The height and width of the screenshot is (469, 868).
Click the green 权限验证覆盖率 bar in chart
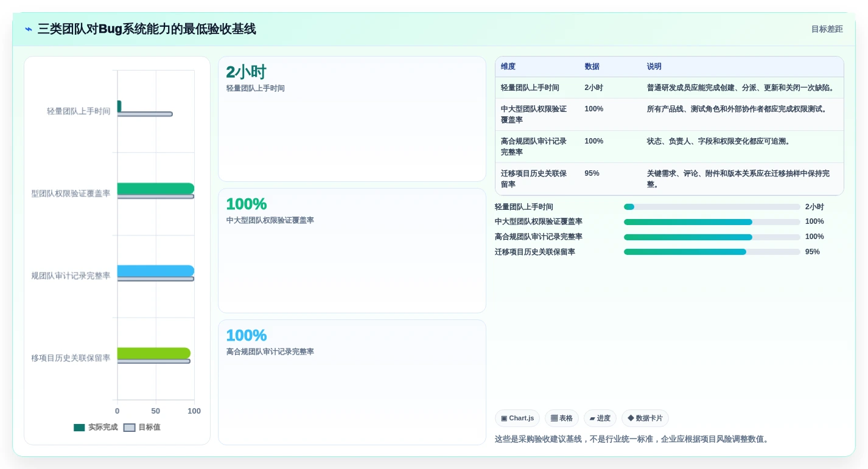click(x=156, y=189)
